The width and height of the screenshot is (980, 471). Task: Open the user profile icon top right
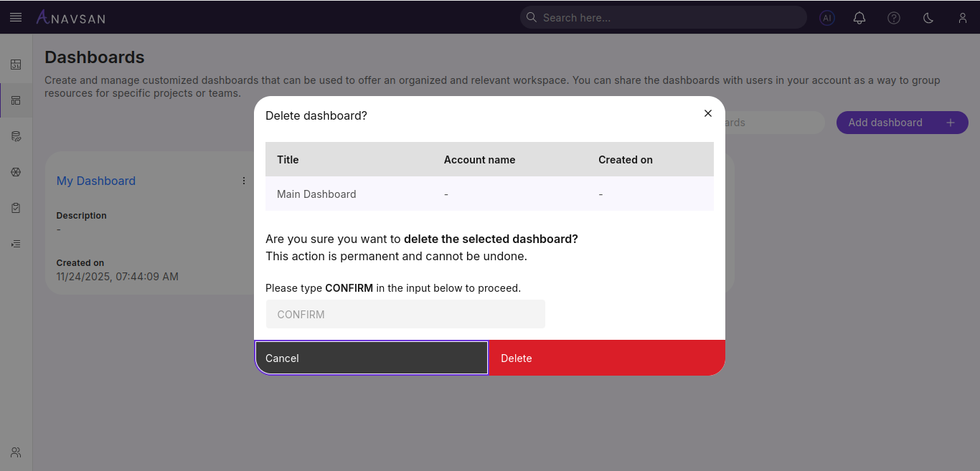(x=962, y=17)
